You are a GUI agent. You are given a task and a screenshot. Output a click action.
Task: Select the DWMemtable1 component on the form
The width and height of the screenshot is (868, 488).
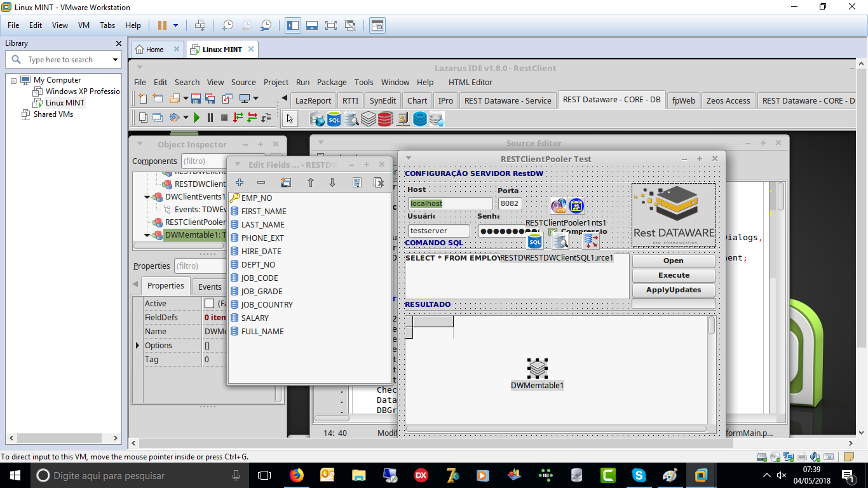pos(538,368)
